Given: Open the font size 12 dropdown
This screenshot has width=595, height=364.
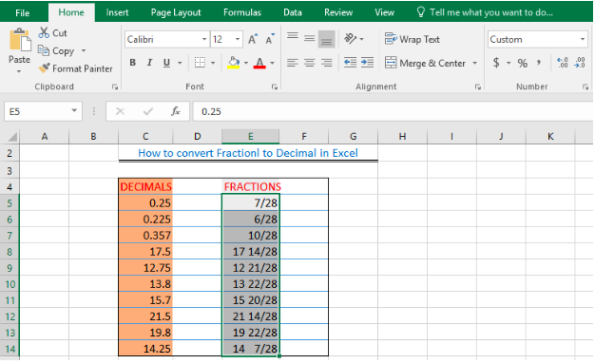Looking at the screenshot, I should [x=238, y=39].
